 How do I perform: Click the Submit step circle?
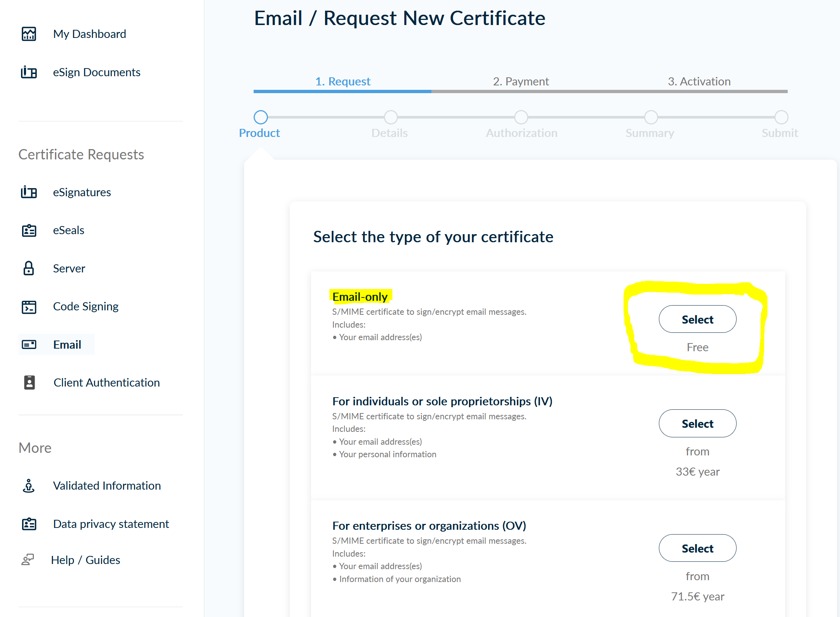781,117
